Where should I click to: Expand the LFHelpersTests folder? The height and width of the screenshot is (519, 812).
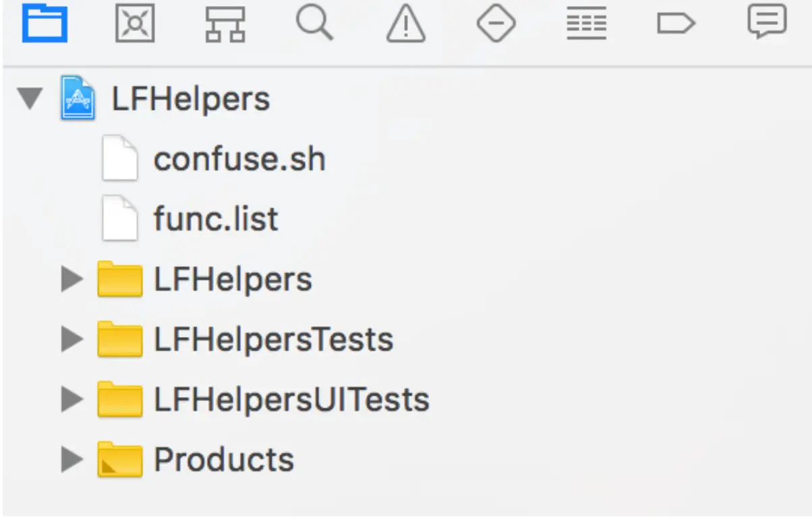pyautogui.click(x=71, y=339)
